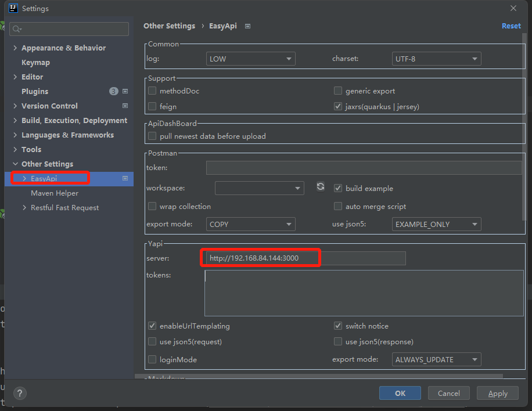Image resolution: width=532 pixels, height=411 pixels.
Task: Open the Postman export mode dropdown showing COPY
Action: tap(251, 224)
